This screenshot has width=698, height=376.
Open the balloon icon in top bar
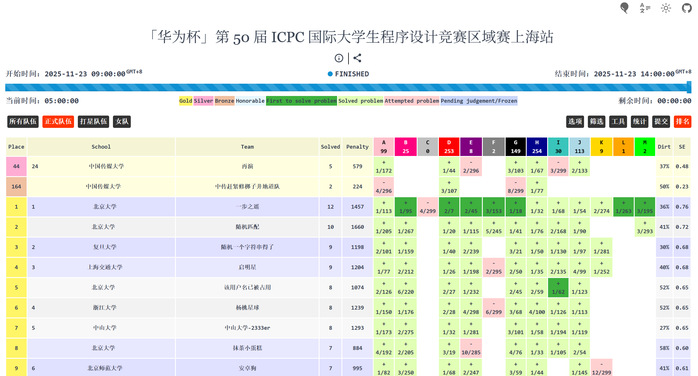[625, 8]
